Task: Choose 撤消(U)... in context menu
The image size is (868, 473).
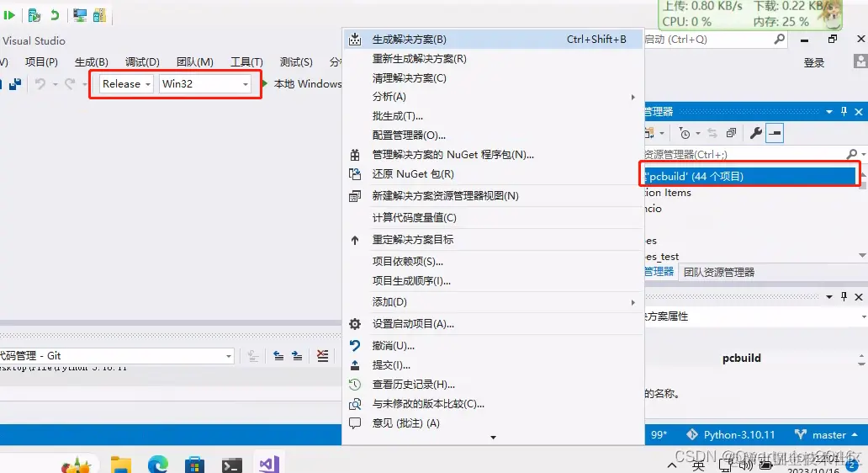Action: (493, 346)
